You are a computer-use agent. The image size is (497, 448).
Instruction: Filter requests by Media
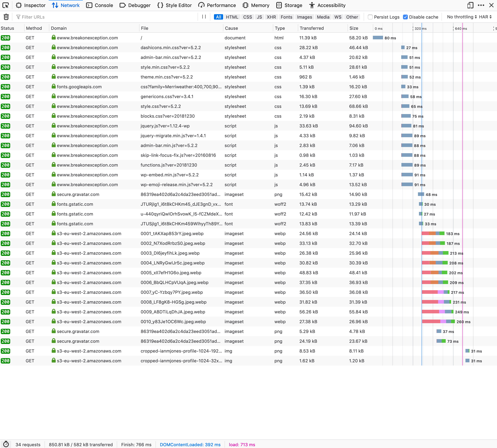[323, 17]
